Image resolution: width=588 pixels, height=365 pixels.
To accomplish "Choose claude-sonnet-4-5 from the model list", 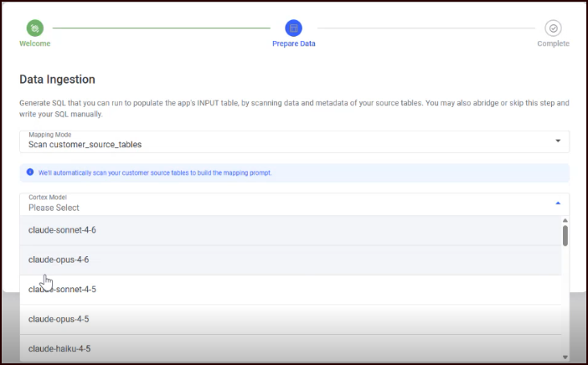I will pos(291,290).
